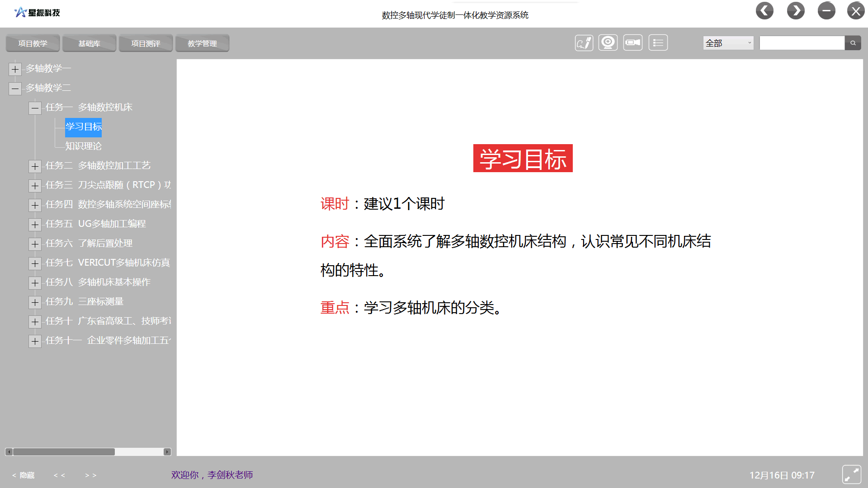Collapse the 多轴教学二 tree node
868x488 pixels.
point(15,89)
